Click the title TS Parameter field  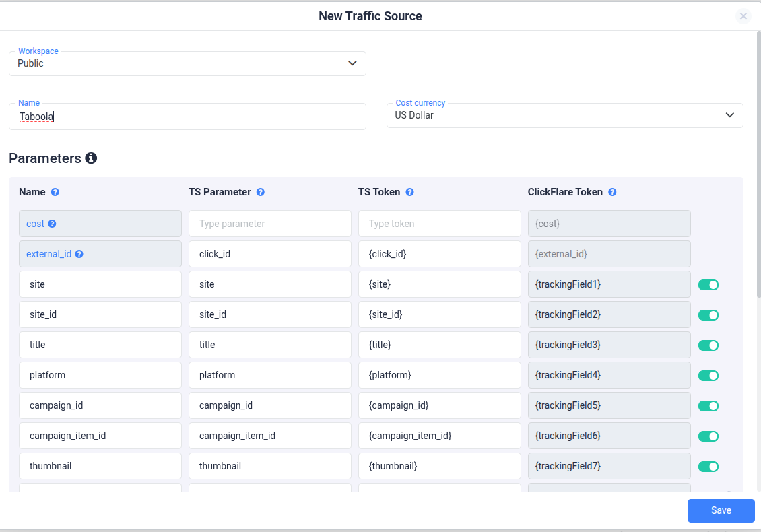(x=270, y=345)
